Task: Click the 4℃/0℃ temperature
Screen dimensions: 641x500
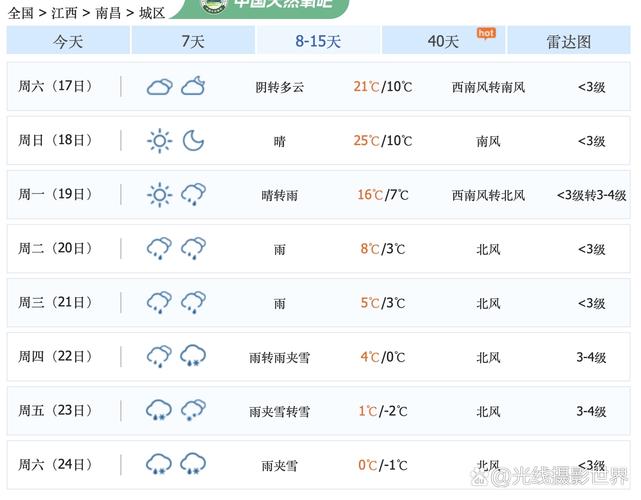Action: point(383,357)
